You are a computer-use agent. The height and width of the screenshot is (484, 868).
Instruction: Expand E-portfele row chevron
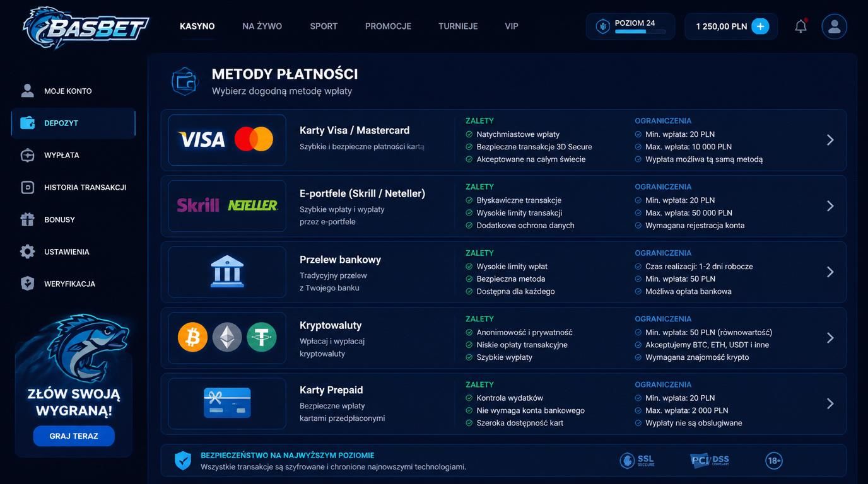tap(830, 206)
